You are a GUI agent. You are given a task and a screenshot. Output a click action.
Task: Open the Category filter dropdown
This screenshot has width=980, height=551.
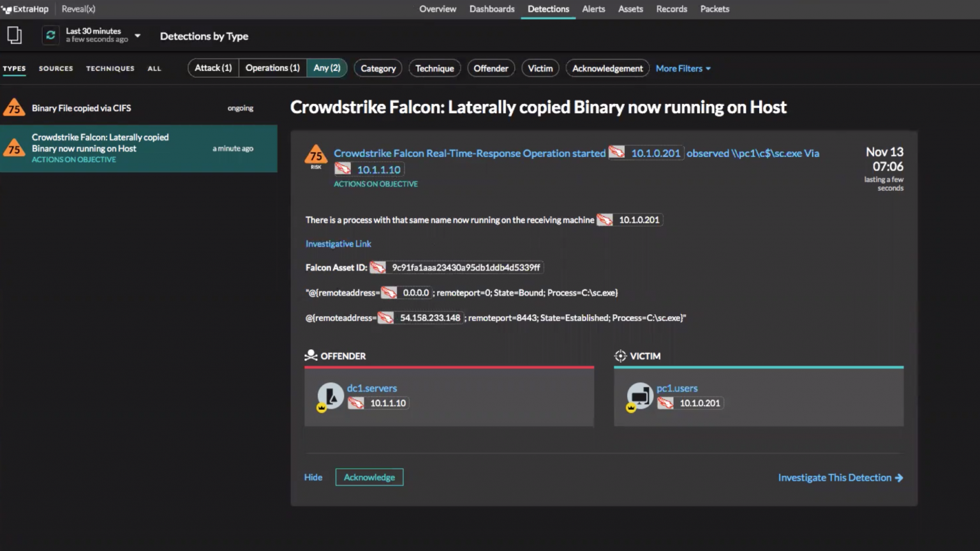(378, 68)
